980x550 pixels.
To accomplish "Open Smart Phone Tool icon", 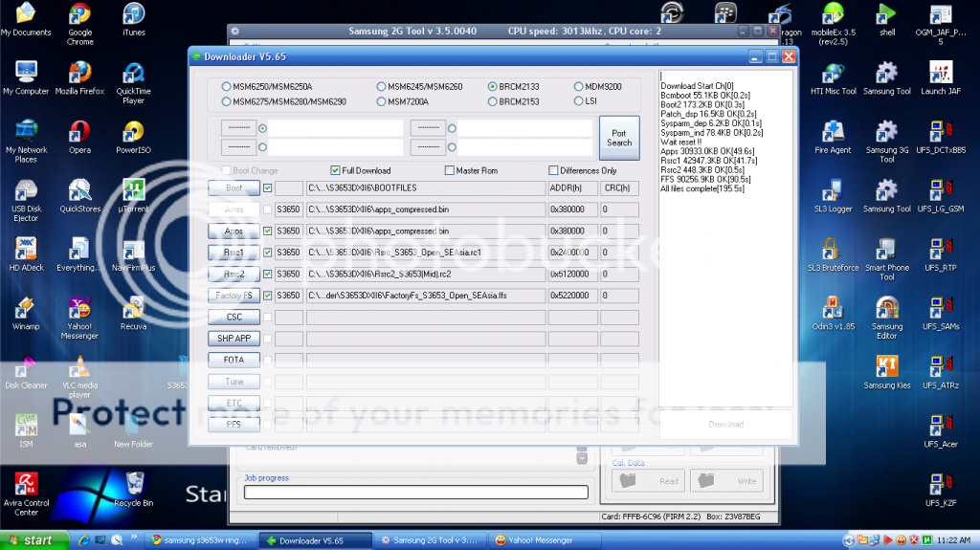I will tap(887, 259).
